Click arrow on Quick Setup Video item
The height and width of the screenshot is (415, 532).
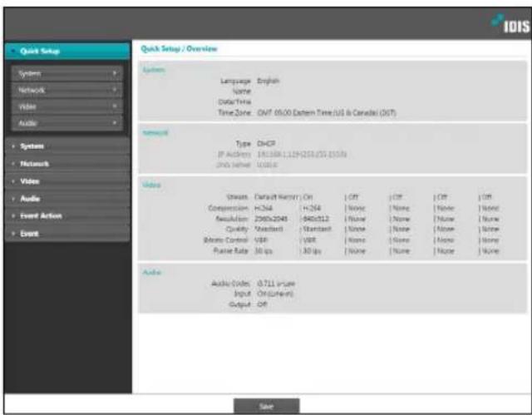coord(115,106)
